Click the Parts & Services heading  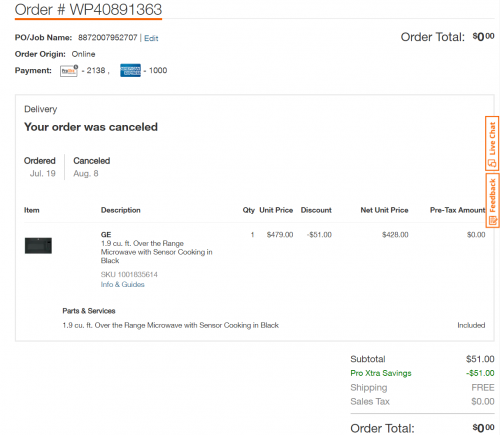click(x=89, y=311)
